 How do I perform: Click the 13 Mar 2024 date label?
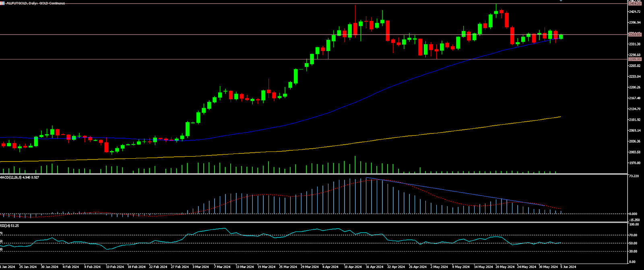244,267
